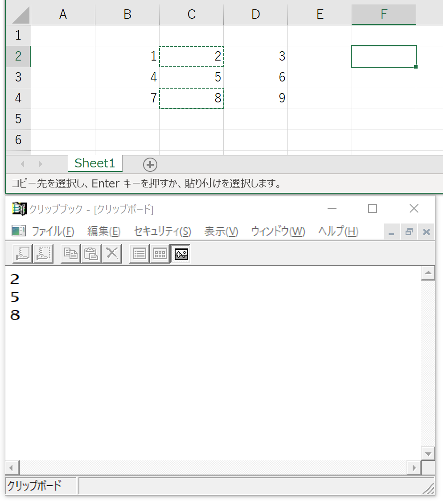Click the Disconnect toolbar icon in ClipBook

pos(43,254)
